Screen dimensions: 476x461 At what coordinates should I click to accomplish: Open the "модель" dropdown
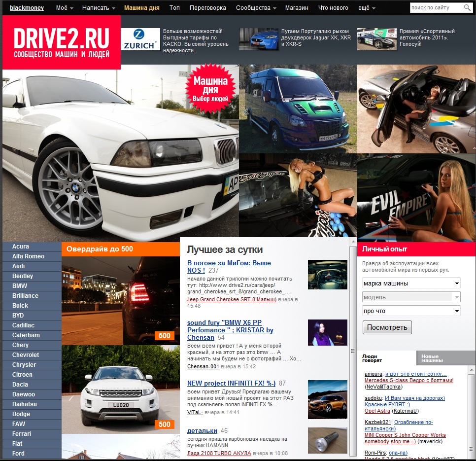point(411,297)
